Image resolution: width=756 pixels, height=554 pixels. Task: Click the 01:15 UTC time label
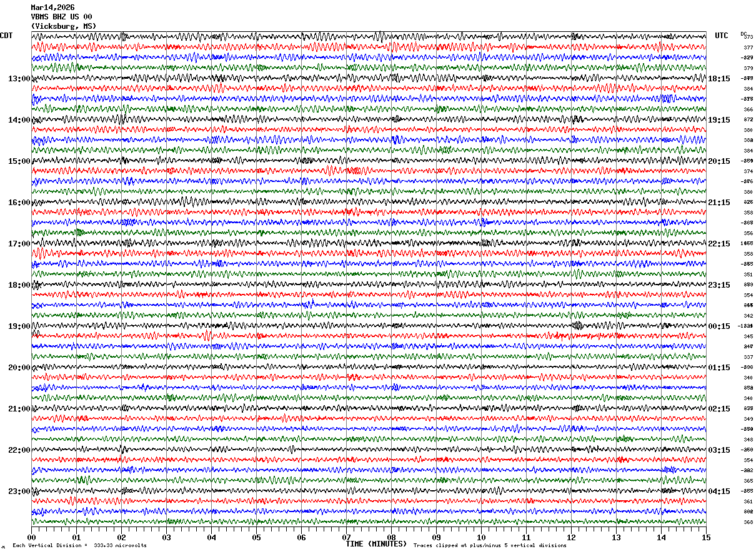coord(719,368)
